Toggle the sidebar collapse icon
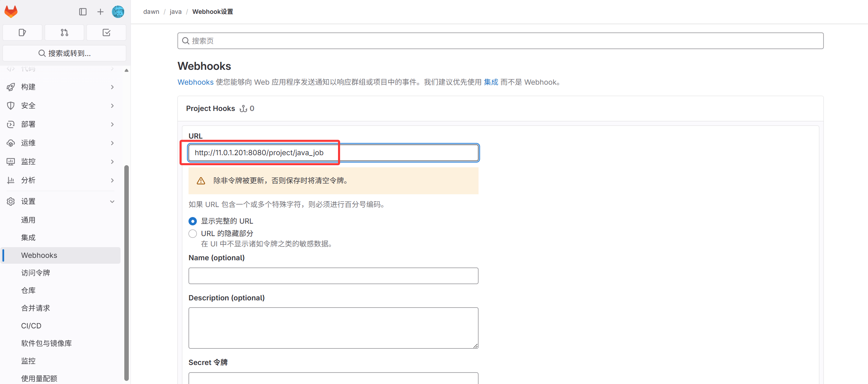This screenshot has height=384, width=868. [x=83, y=12]
